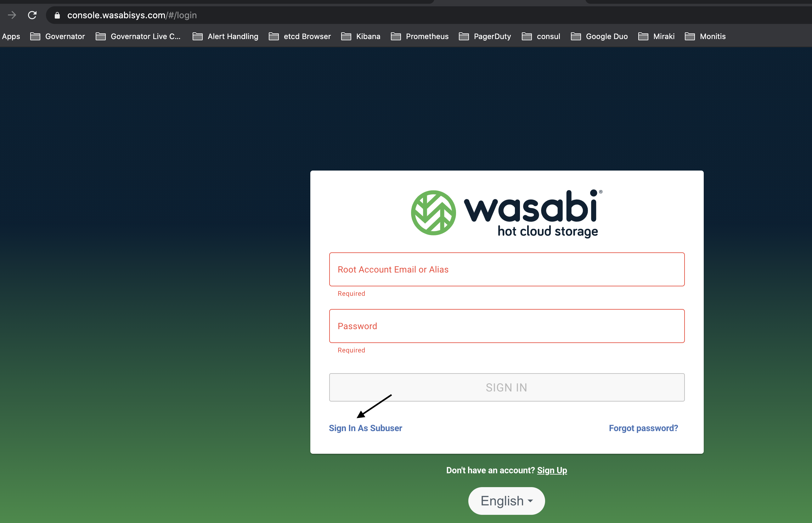Click the Password input field
This screenshot has height=523, width=812.
point(507,325)
